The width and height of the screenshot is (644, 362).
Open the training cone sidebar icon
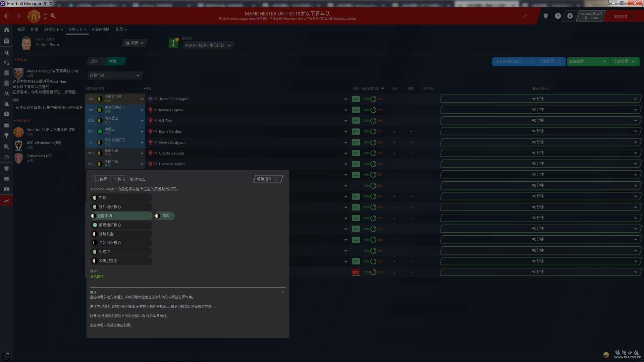coord(6,104)
